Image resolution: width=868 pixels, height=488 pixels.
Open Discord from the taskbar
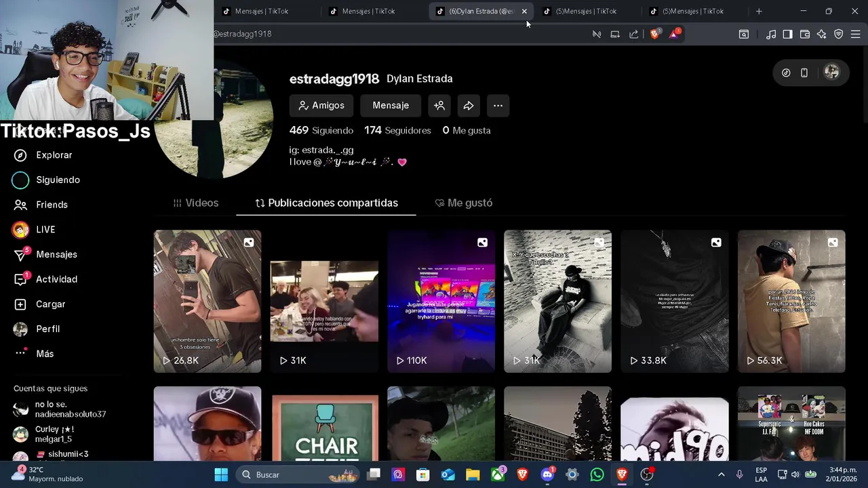[548, 474]
